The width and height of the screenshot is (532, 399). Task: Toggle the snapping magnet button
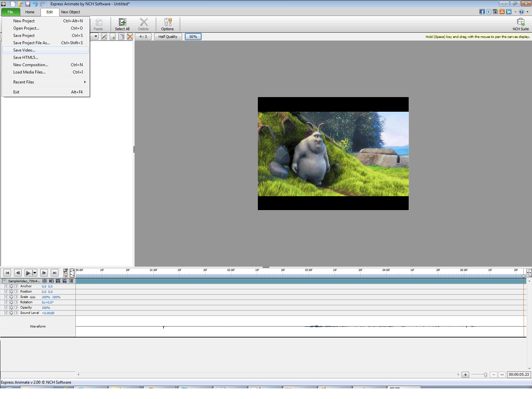[x=66, y=275]
